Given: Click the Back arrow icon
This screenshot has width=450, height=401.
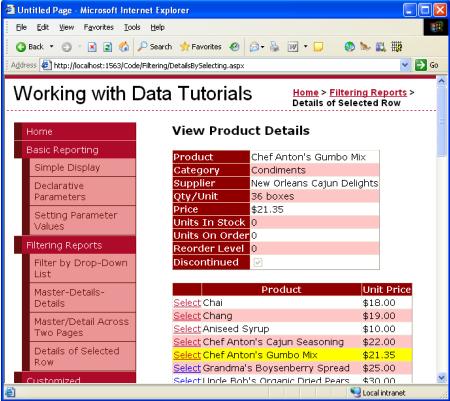Looking at the screenshot, I should (21, 47).
